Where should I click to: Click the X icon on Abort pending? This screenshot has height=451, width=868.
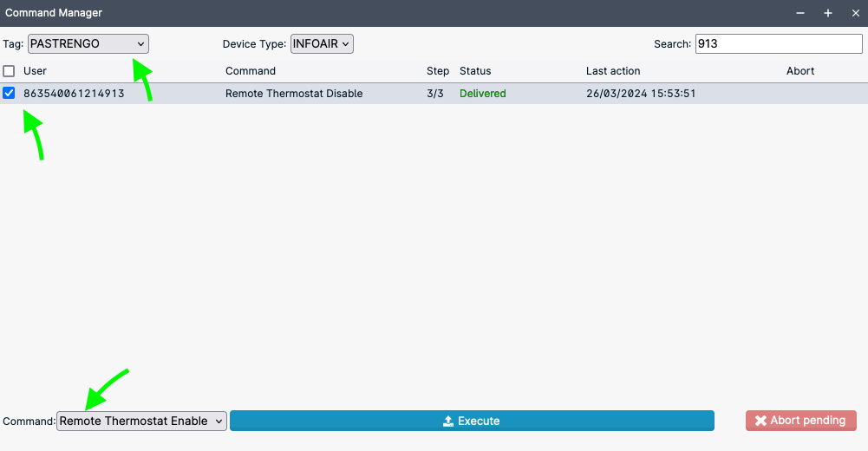(x=760, y=421)
